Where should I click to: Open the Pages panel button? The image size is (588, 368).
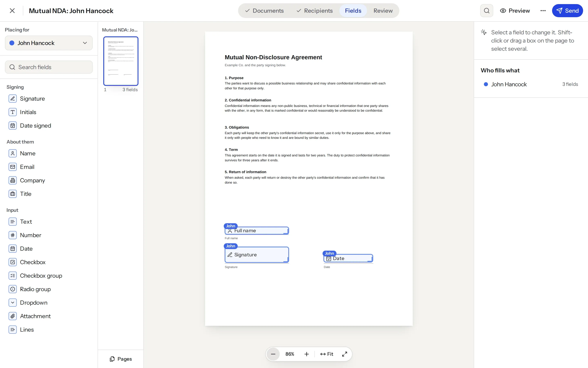pyautogui.click(x=121, y=359)
